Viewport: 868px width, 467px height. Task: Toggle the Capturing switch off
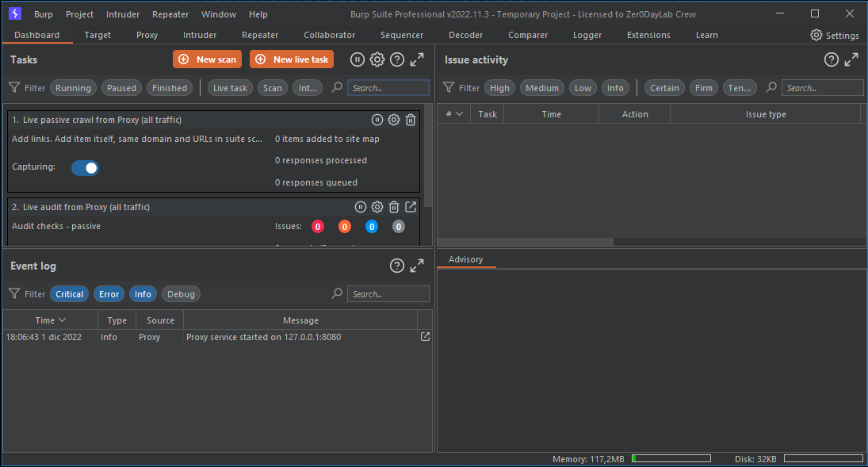pyautogui.click(x=86, y=168)
